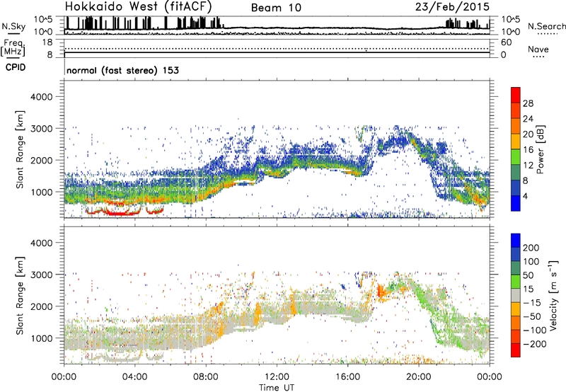Click the 'N.Search' legend label
The width and height of the screenshot is (566, 392).
coord(546,26)
